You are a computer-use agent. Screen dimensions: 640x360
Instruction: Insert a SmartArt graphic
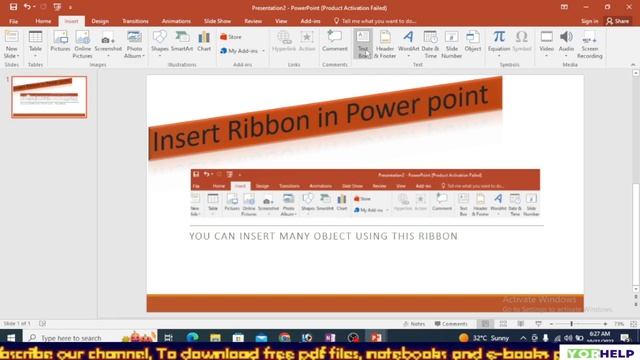182,41
